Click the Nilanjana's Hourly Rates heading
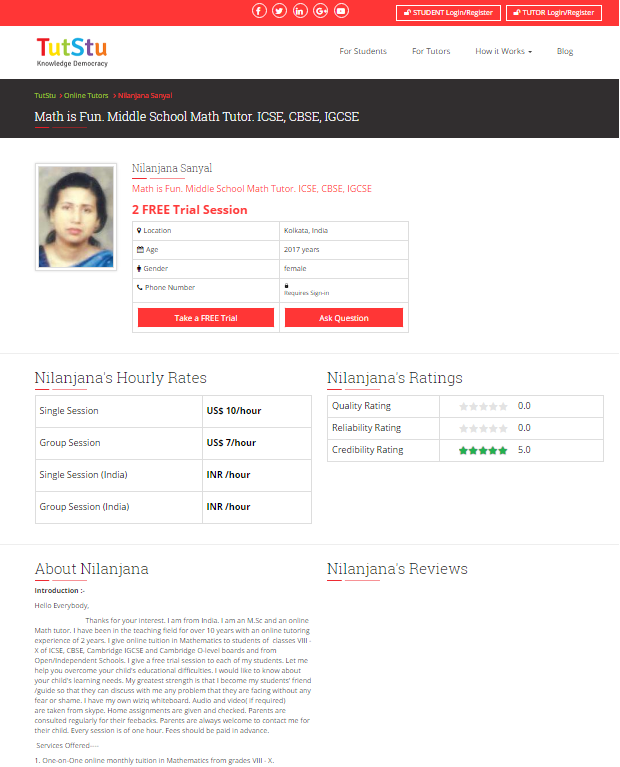The image size is (620, 767). [x=120, y=378]
